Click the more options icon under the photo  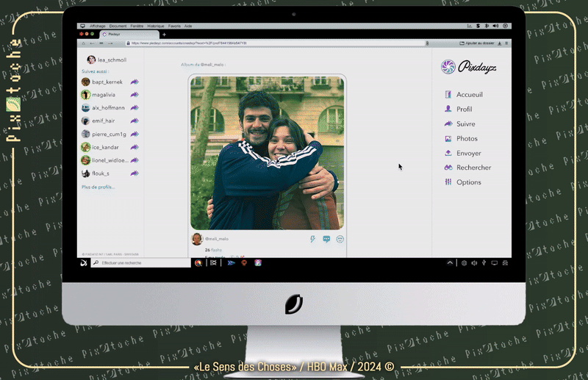click(x=340, y=239)
